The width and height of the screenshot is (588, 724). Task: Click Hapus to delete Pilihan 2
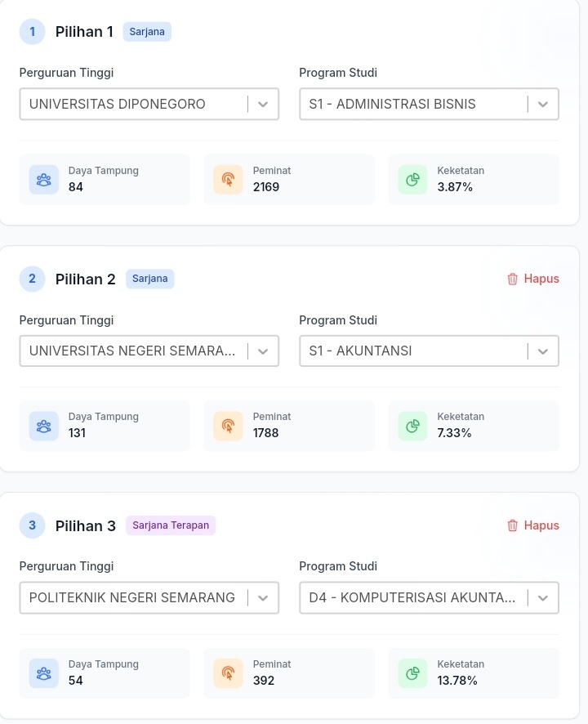(x=533, y=279)
